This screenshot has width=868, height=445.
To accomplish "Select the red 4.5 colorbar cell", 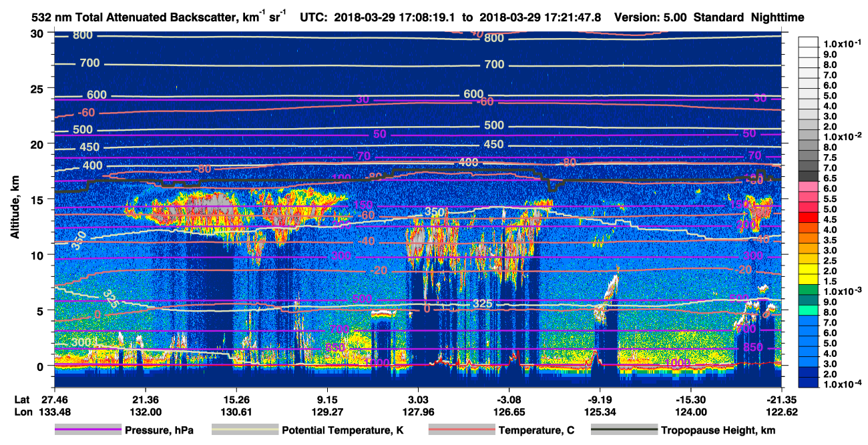I will pos(809,219).
